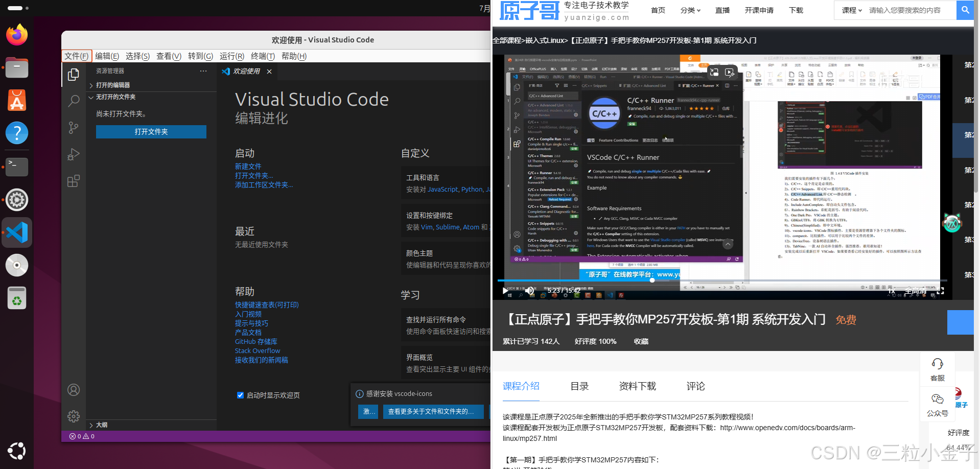
Task: Click the 直播 navigation link
Action: [722, 10]
